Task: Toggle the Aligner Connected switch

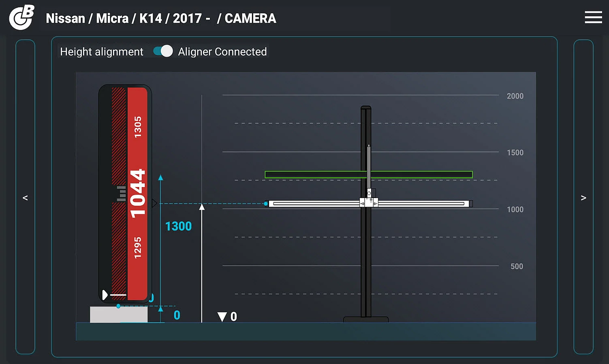Action: (x=163, y=51)
